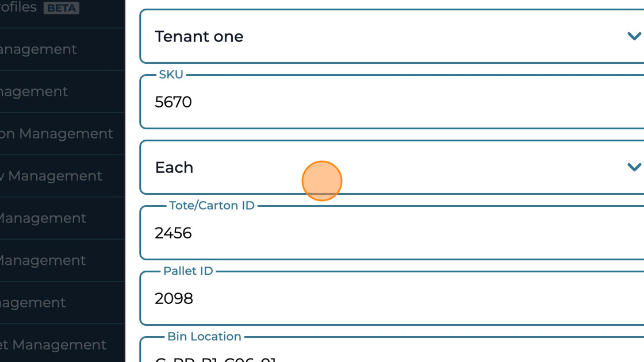Viewport: 644px width, 362px height.
Task: Click the Tote/Carton ID label text
Action: (212, 206)
